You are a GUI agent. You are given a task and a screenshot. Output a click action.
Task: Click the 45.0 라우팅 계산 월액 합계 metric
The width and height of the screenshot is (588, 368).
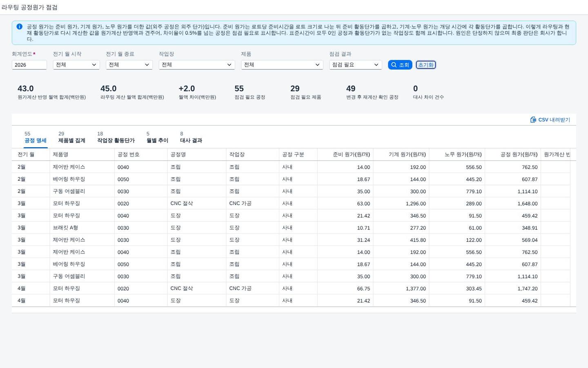pyautogui.click(x=132, y=92)
